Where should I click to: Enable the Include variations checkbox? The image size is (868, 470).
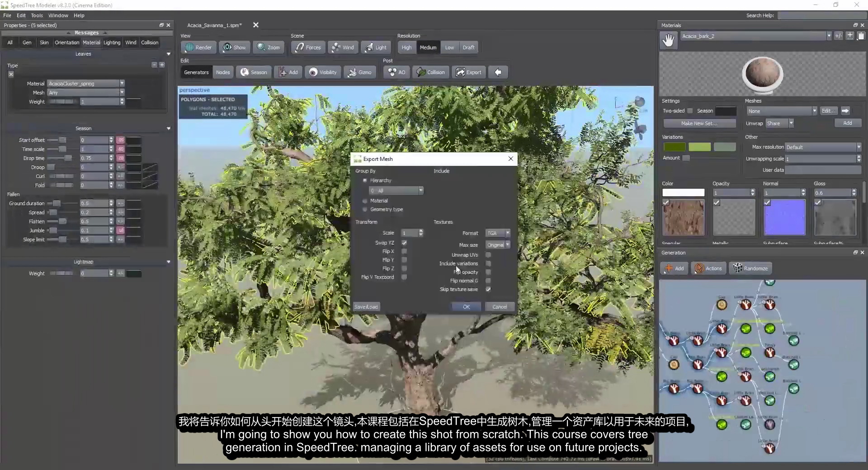(x=488, y=263)
